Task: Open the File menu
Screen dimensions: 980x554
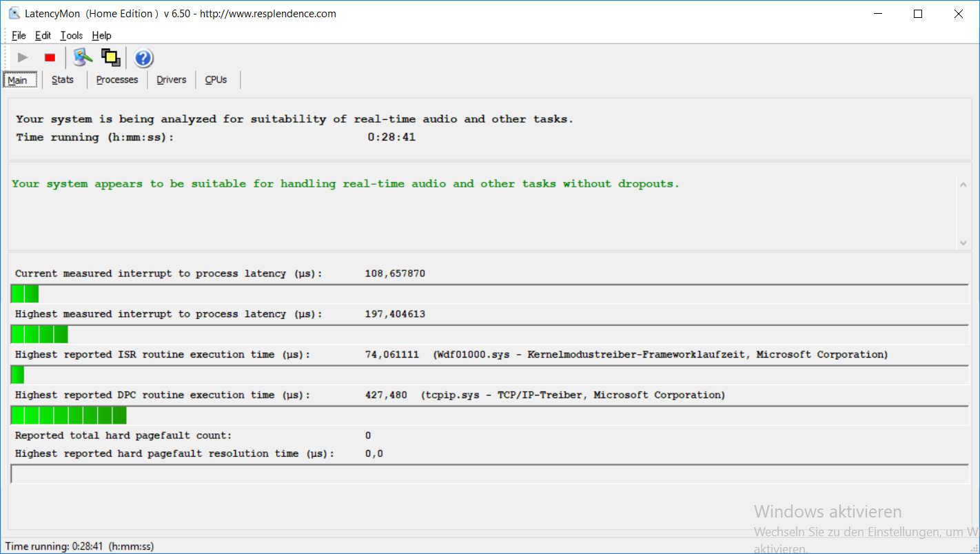Action: point(19,36)
